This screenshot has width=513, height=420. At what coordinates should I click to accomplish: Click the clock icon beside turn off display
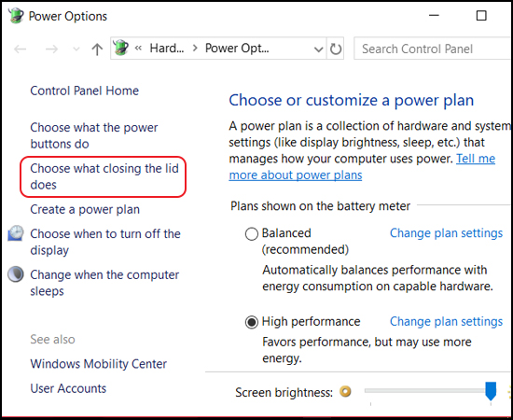(16, 233)
